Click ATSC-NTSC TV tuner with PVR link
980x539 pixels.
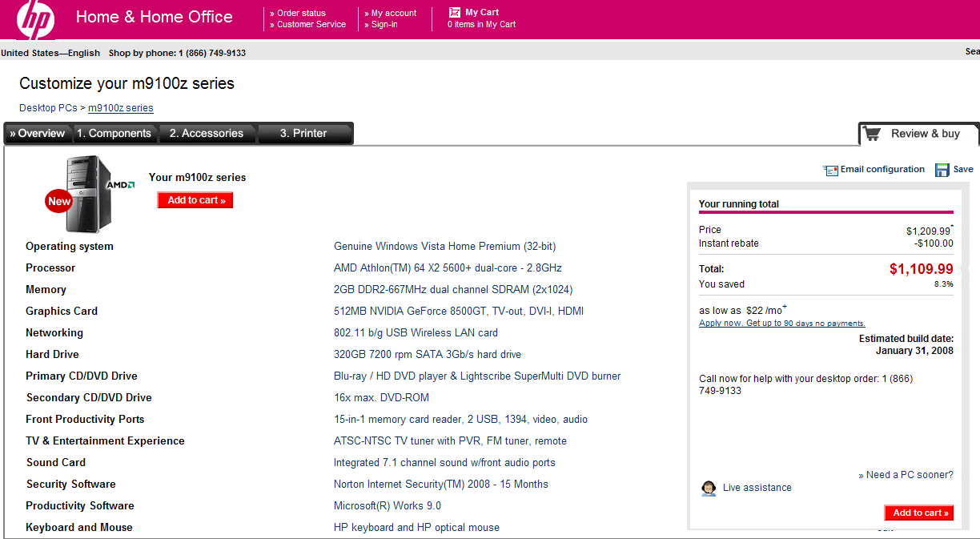(x=450, y=441)
